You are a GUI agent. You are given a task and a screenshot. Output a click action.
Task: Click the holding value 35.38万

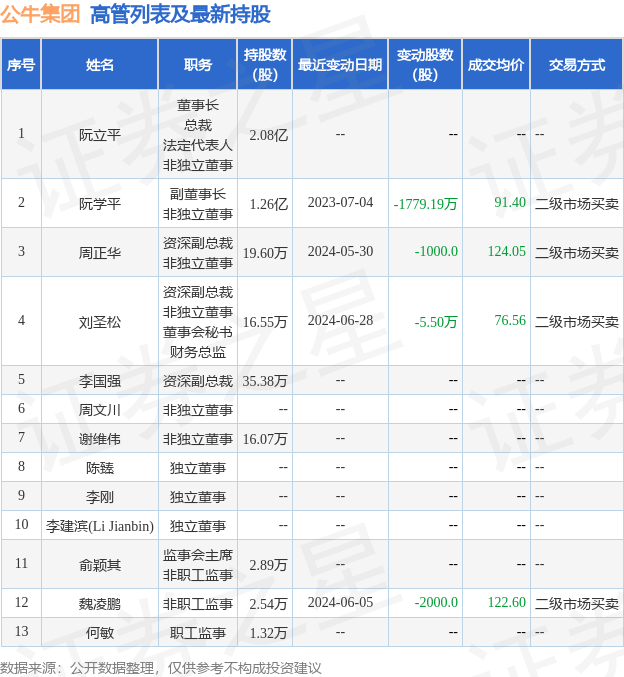(265, 381)
